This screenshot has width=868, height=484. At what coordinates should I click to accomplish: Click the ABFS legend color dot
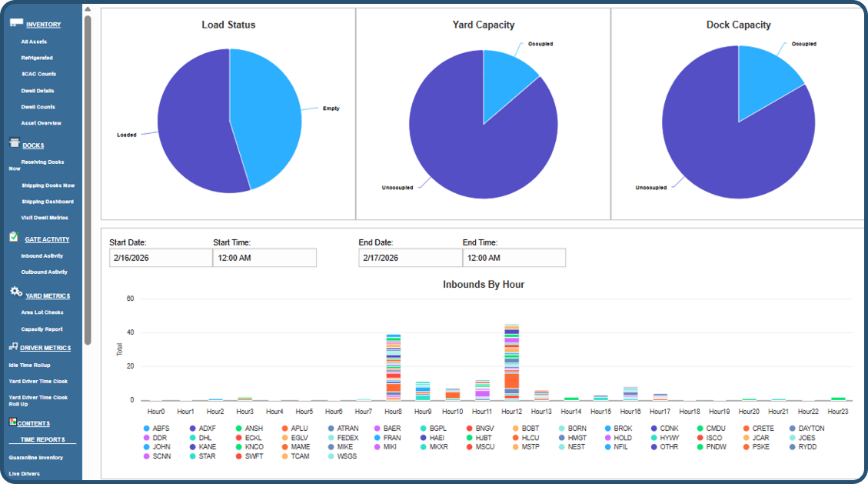147,429
